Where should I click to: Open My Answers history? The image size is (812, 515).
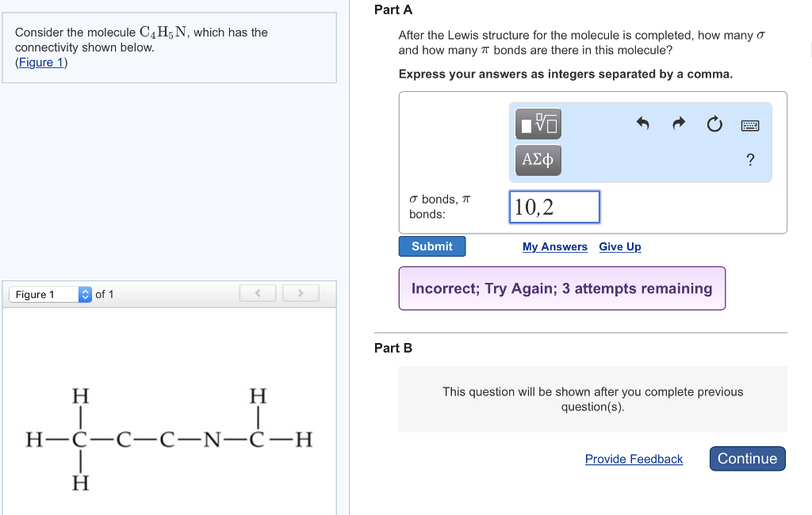[x=554, y=246]
